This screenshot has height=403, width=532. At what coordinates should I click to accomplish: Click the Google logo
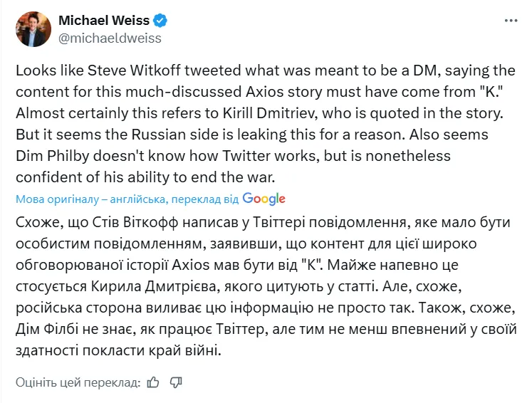click(264, 199)
